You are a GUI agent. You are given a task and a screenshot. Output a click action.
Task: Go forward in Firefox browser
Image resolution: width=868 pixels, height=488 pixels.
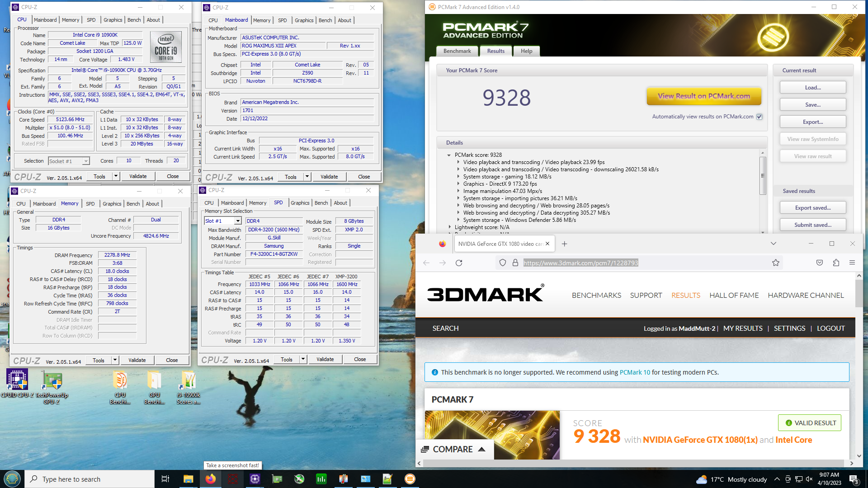443,263
